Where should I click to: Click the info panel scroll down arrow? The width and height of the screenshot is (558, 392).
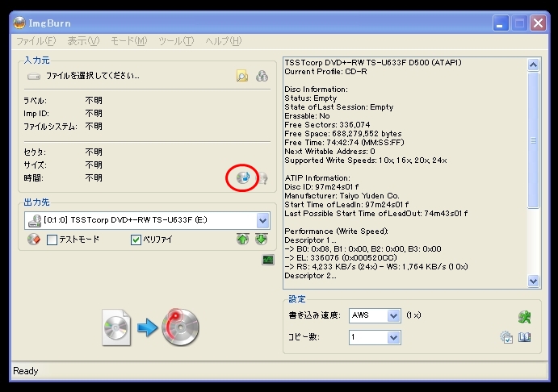click(x=533, y=281)
